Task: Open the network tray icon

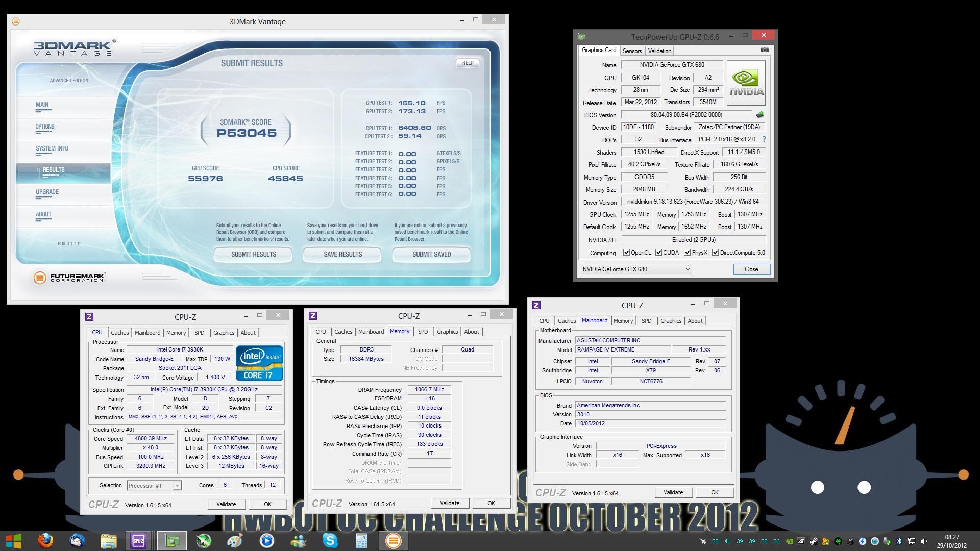Action: point(912,541)
